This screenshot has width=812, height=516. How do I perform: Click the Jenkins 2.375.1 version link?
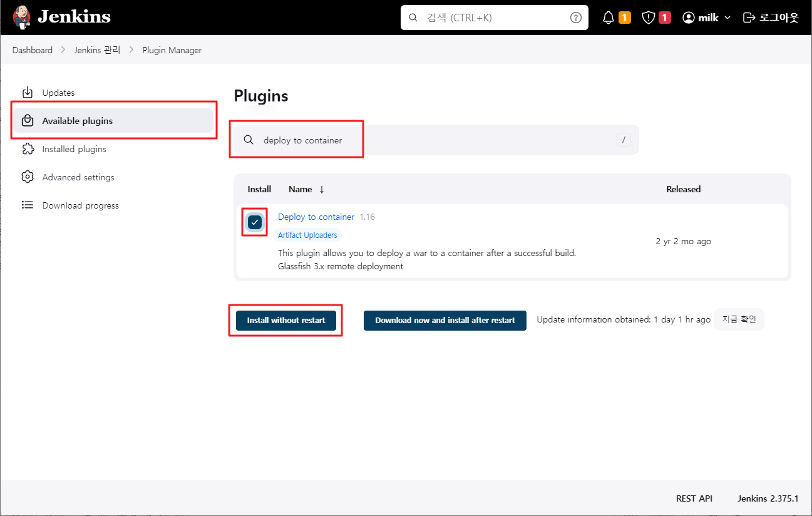768,498
